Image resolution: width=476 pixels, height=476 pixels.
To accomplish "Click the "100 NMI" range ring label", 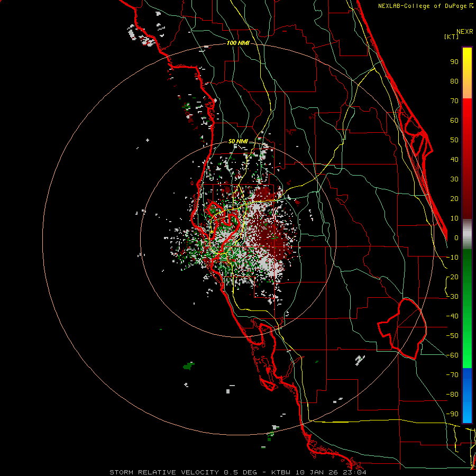I will tap(238, 43).
